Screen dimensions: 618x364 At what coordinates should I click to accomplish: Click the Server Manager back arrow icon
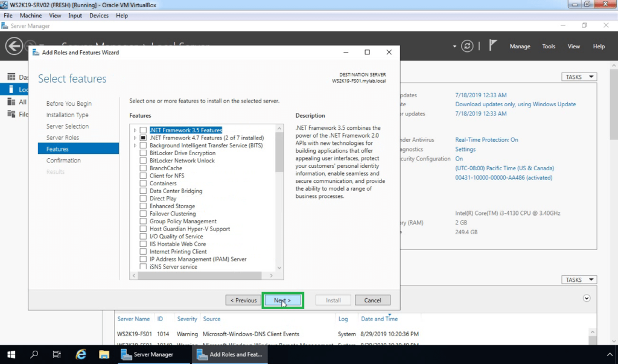14,46
